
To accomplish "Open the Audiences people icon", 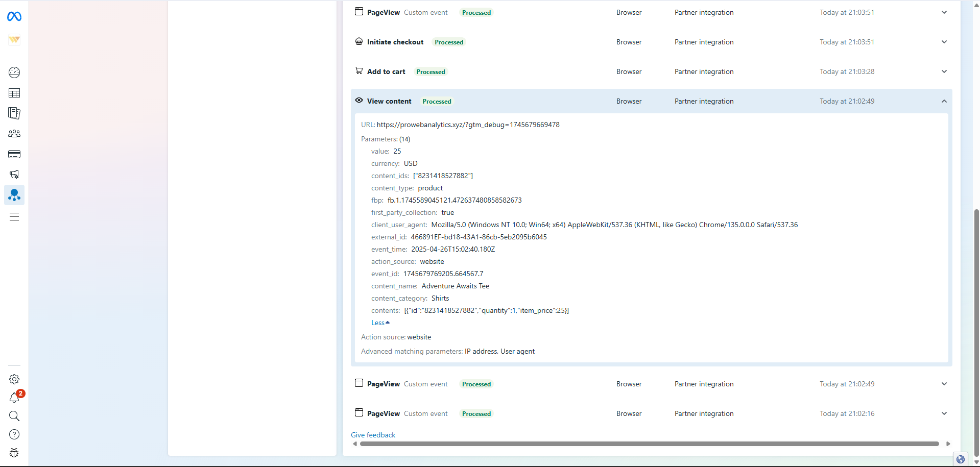I will [x=14, y=134].
